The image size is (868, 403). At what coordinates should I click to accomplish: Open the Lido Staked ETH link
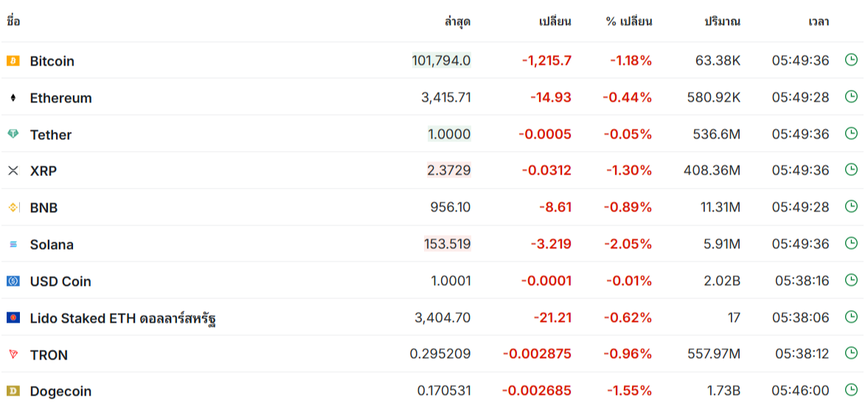123,318
